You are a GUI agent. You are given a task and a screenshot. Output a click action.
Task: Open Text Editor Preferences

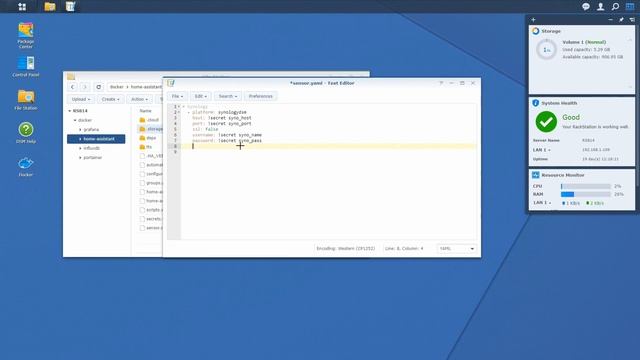(260, 96)
